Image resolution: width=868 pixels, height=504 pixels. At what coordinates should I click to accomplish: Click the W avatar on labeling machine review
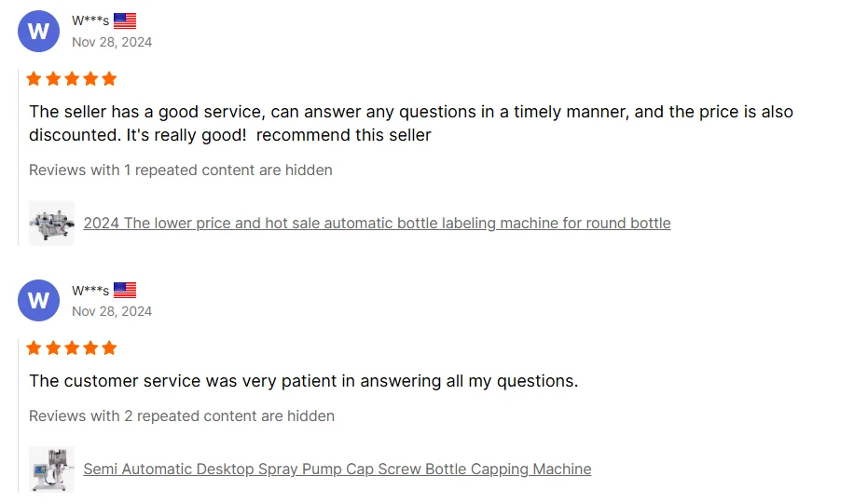click(x=38, y=31)
